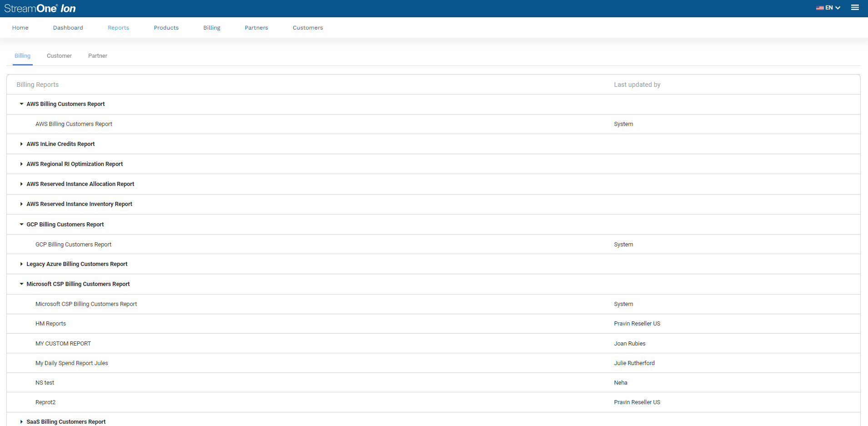
Task: Click the Last updated by column header
Action: coord(637,85)
